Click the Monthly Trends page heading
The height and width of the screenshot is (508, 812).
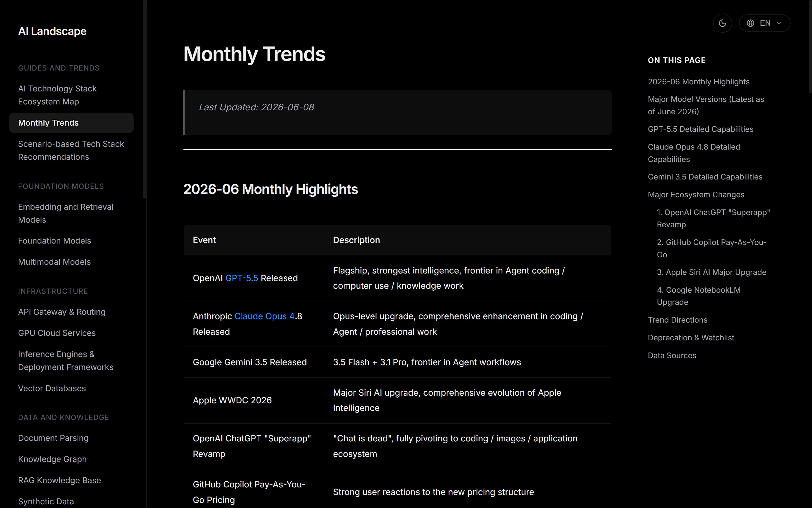254,54
